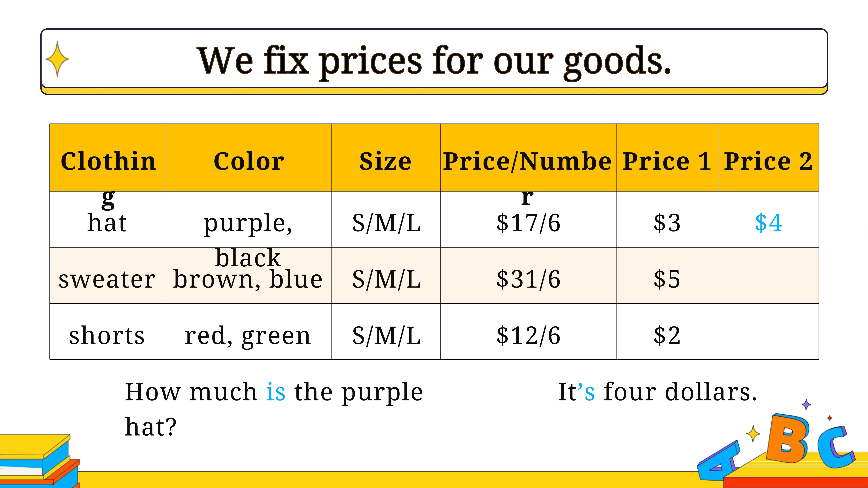This screenshot has width=868, height=488.
Task: Click the 'red, green' color cell
Action: 248,331
